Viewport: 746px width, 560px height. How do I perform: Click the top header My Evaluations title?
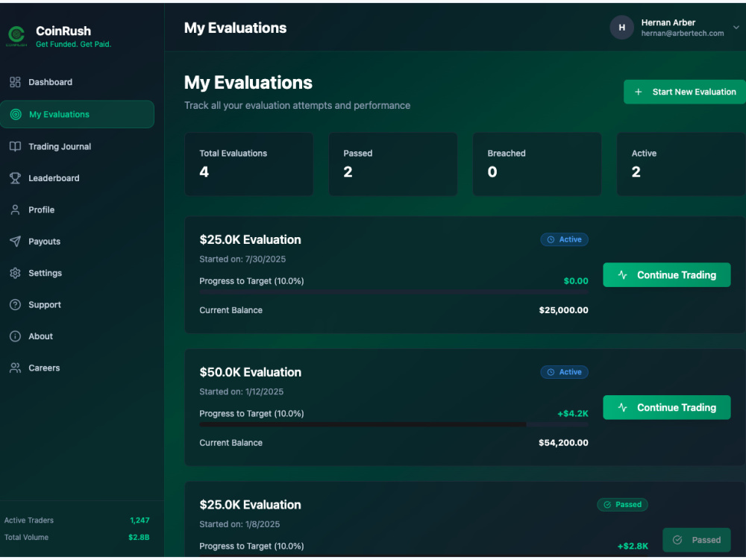click(235, 28)
